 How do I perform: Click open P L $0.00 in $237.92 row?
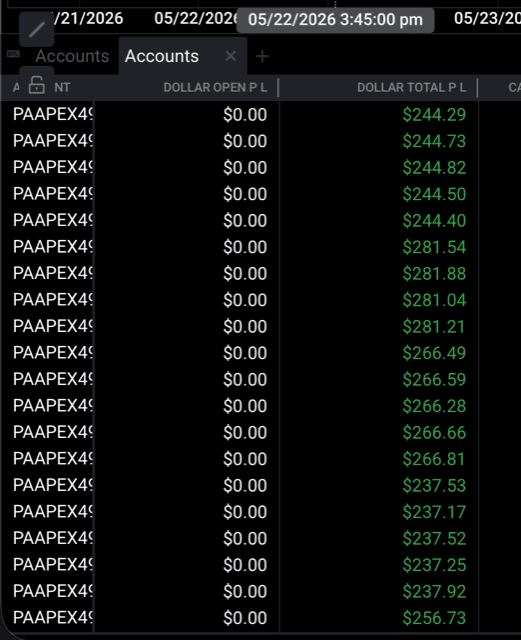click(x=245, y=591)
